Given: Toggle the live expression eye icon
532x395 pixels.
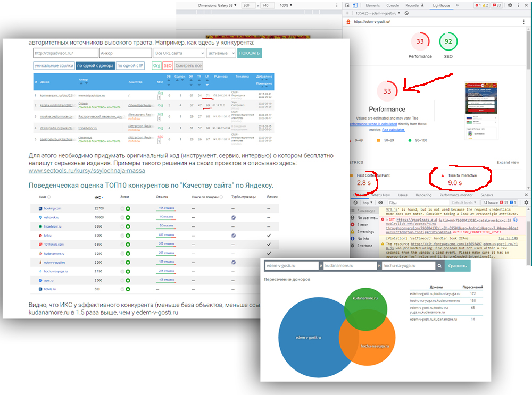Looking at the screenshot, I should (x=380, y=203).
